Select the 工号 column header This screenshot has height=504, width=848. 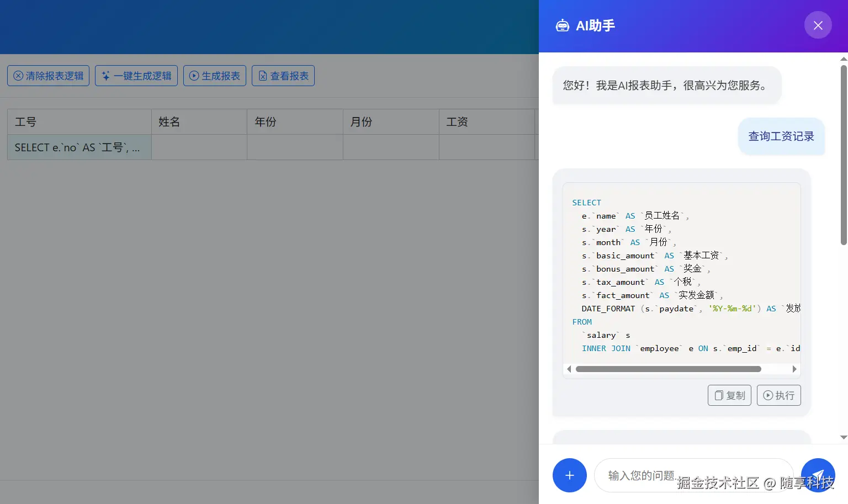point(79,122)
